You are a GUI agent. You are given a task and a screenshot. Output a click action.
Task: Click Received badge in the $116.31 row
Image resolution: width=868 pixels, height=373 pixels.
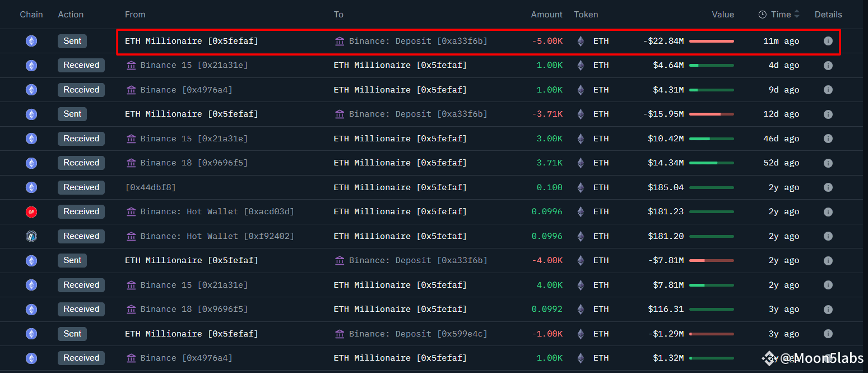[x=81, y=309]
